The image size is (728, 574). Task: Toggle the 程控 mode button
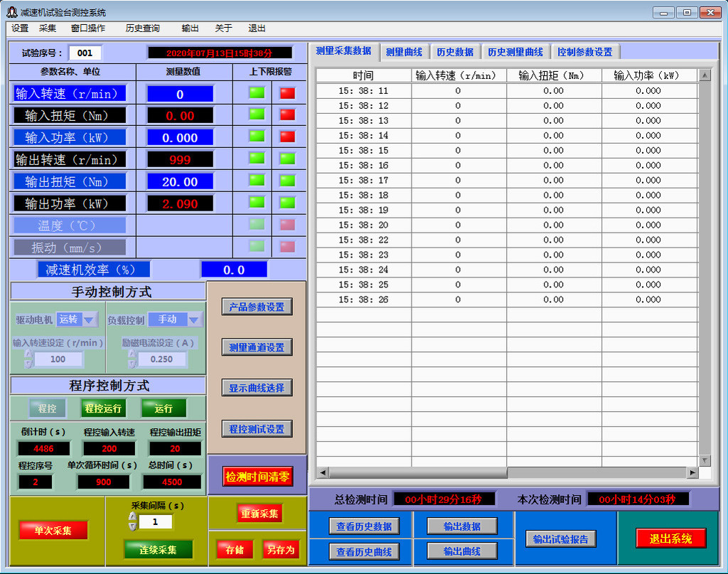pos(47,408)
